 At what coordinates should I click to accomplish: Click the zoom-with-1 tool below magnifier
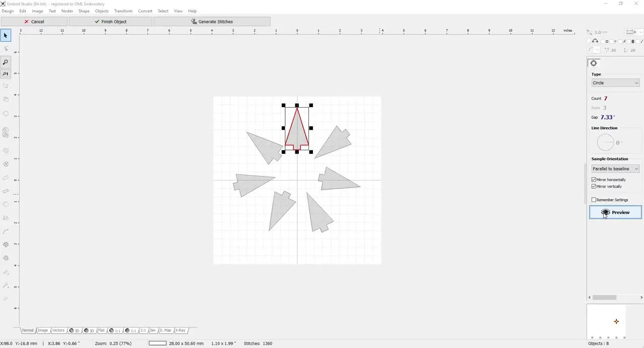pos(6,74)
